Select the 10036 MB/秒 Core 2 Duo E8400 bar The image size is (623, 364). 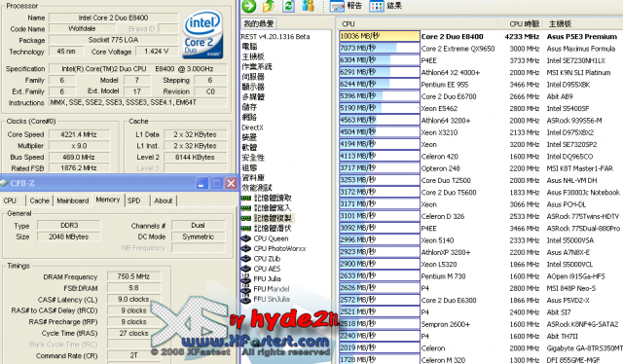380,36
